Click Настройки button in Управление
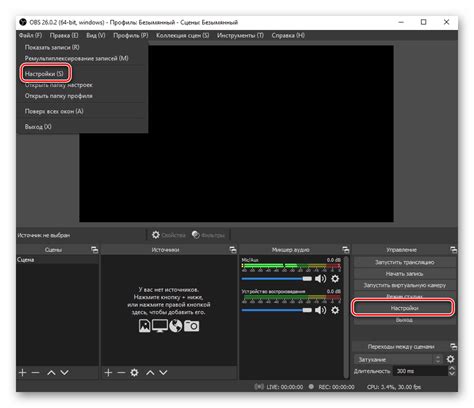The width and height of the screenshot is (474, 408). (404, 308)
